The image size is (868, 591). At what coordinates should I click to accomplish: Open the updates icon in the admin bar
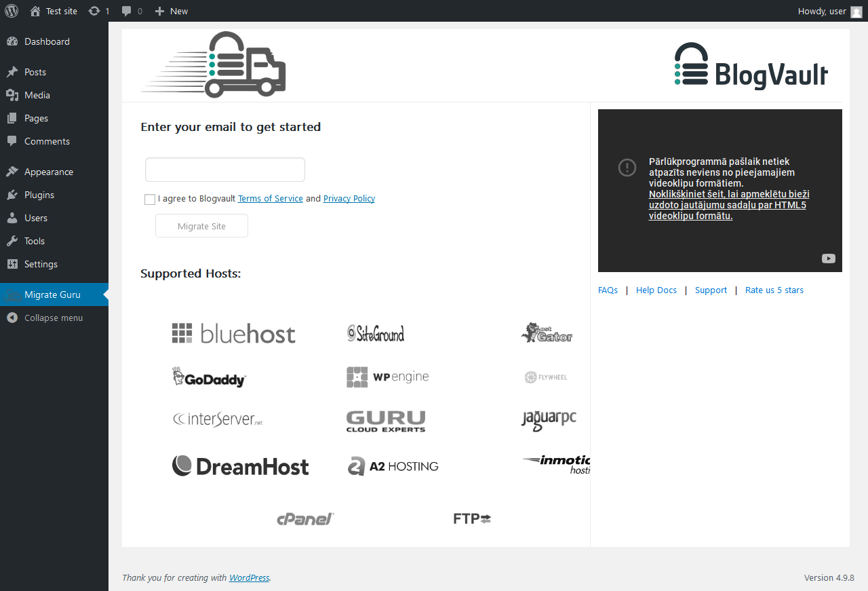pyautogui.click(x=94, y=11)
